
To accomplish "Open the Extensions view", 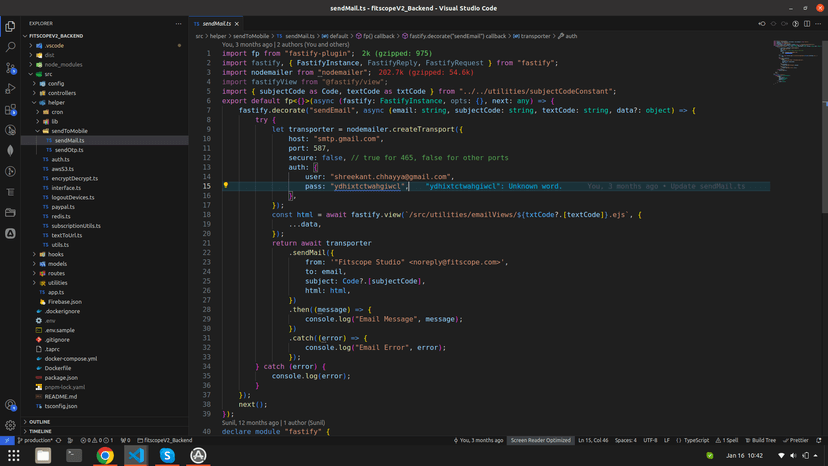I will [10, 109].
